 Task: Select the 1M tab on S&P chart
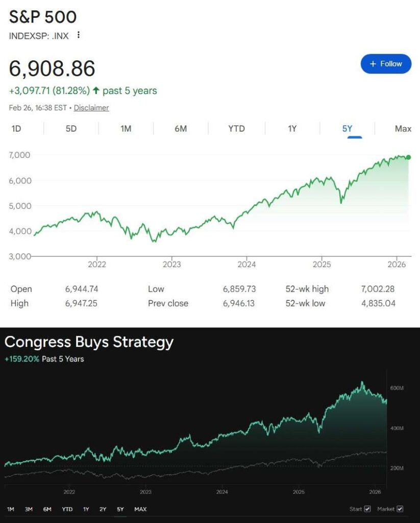[126, 129]
